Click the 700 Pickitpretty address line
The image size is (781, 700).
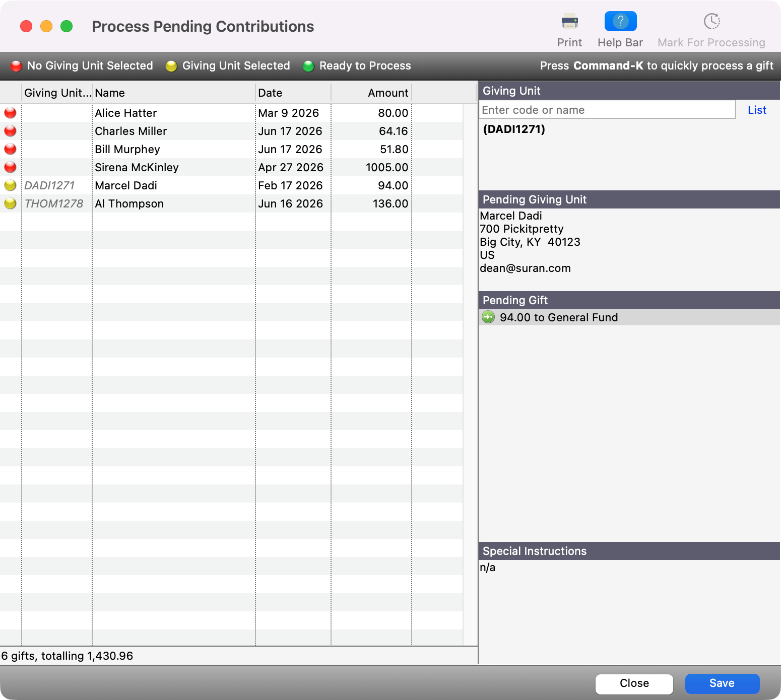(x=522, y=229)
